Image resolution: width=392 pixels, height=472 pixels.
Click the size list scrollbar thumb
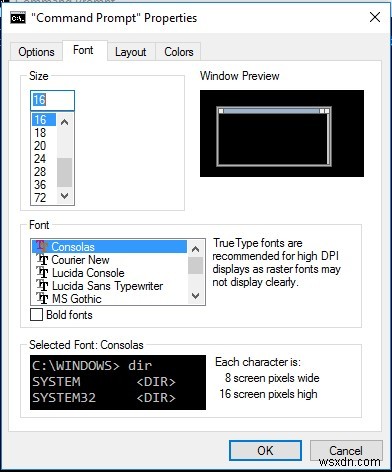click(x=65, y=172)
